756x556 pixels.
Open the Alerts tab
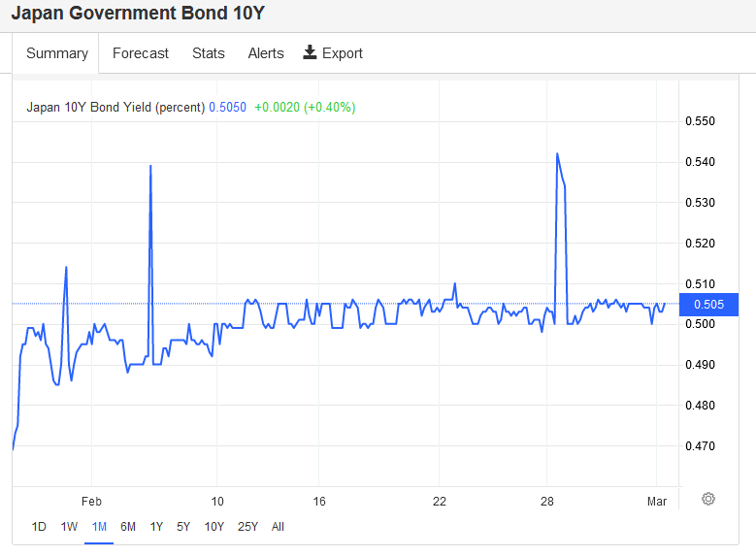point(266,53)
